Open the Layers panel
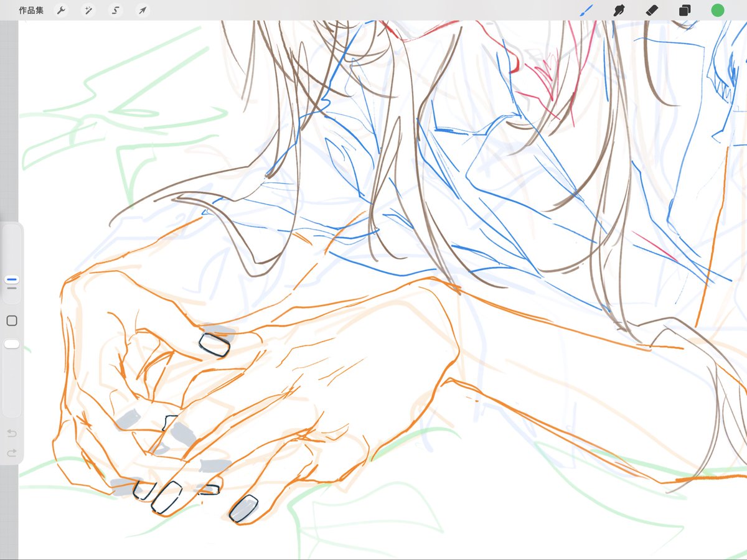Viewport: 747px width, 560px height. (x=685, y=10)
